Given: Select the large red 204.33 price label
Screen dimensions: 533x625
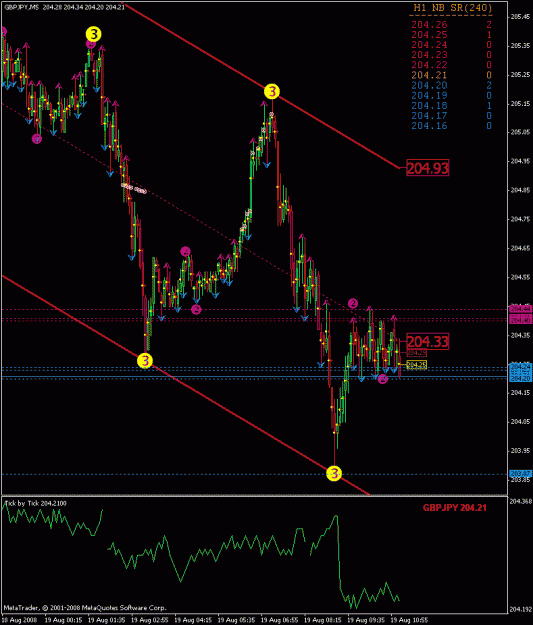Looking at the screenshot, I should (x=428, y=342).
